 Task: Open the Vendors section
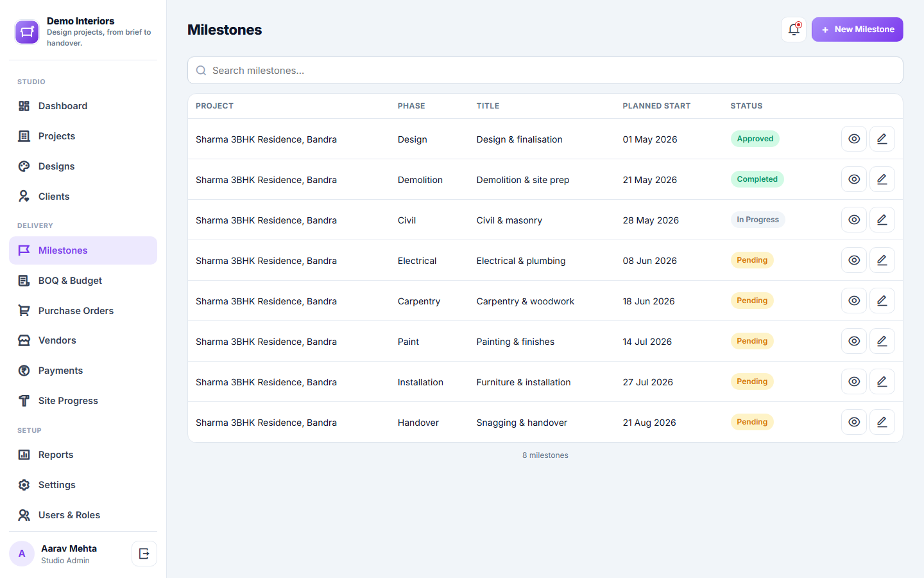(83, 340)
